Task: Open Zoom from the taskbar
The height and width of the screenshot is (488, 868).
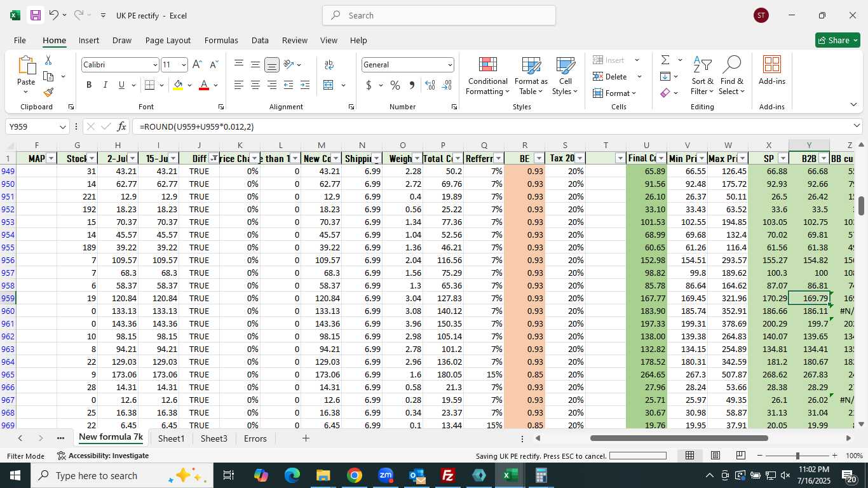Action: (386, 475)
